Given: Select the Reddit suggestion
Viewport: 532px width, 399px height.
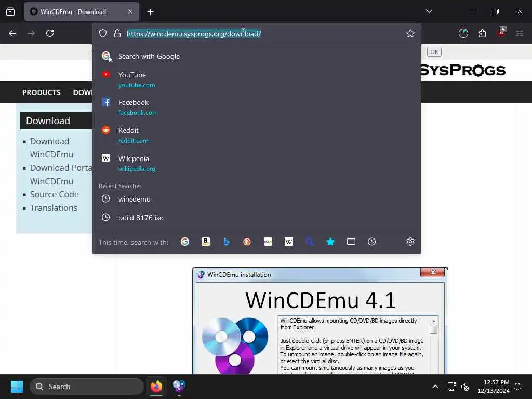Looking at the screenshot, I should click(257, 136).
